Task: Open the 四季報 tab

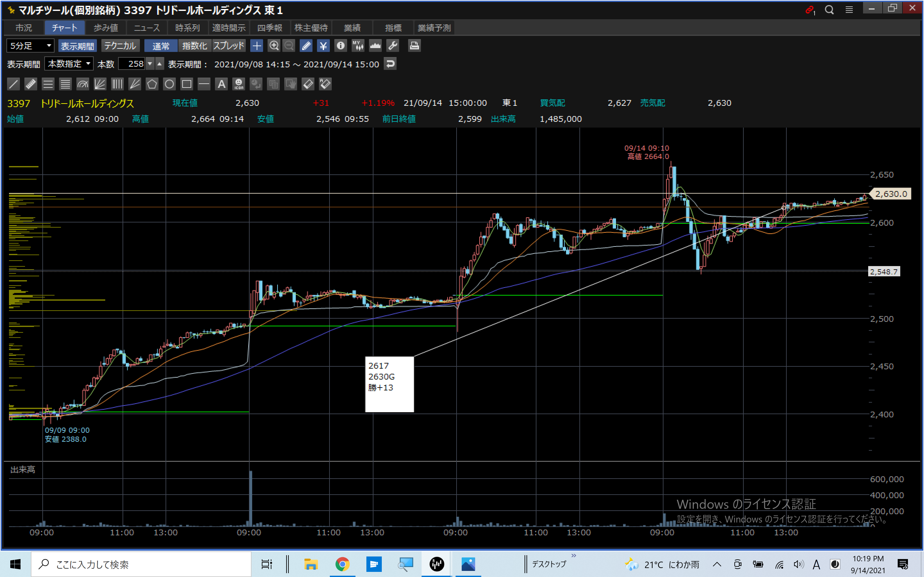Action: pos(269,28)
